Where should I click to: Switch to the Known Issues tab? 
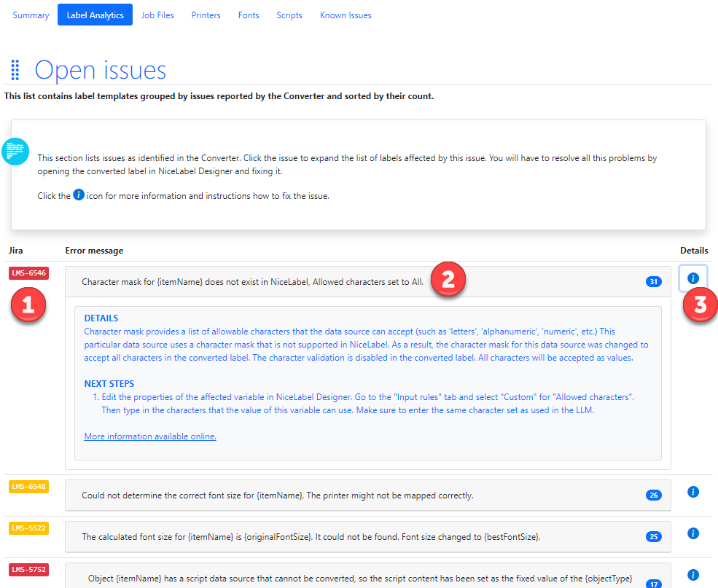[346, 15]
